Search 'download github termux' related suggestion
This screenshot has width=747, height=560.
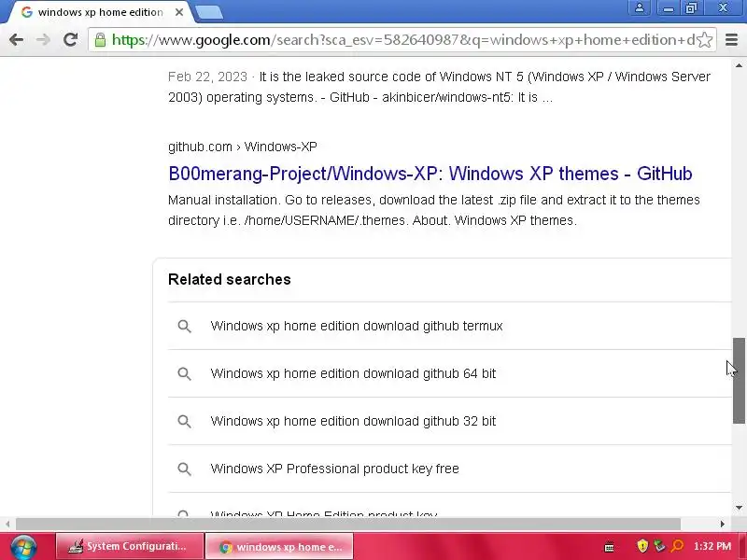pyautogui.click(x=357, y=326)
